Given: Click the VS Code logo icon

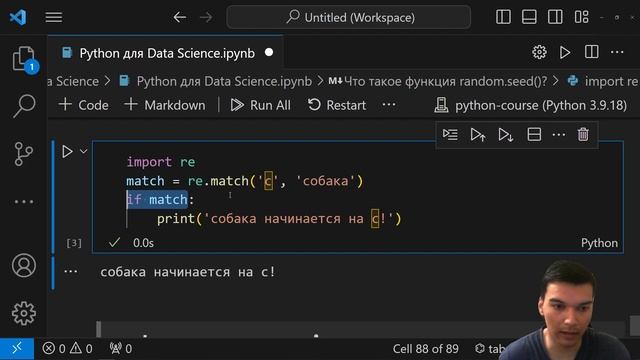Looking at the screenshot, I should point(18,17).
